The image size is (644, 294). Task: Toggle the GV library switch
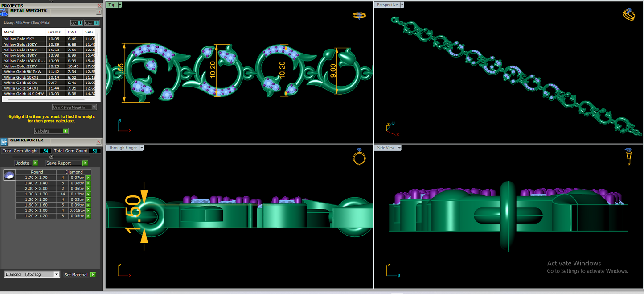point(76,23)
